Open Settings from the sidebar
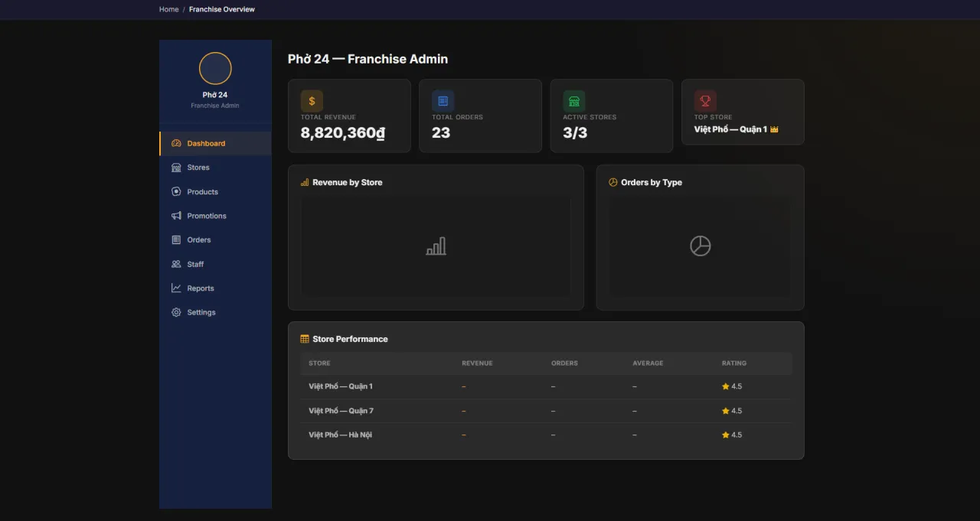This screenshot has height=521, width=980. pyautogui.click(x=215, y=312)
